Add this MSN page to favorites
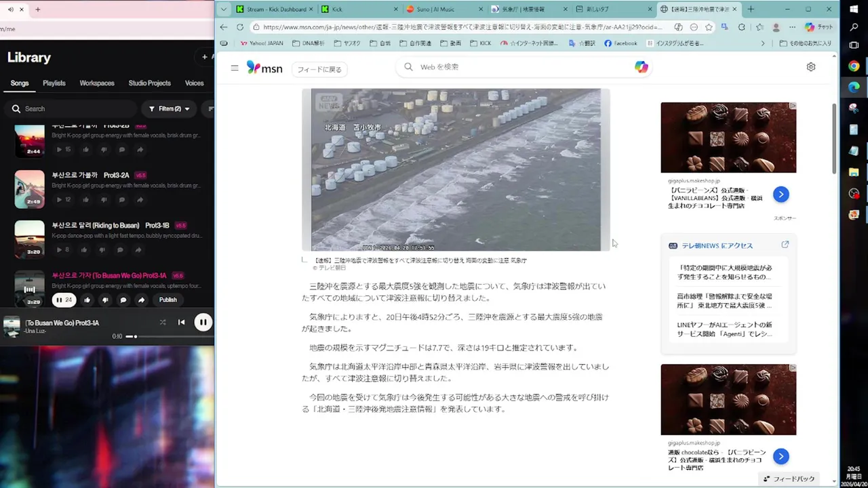This screenshot has width=868, height=488. [x=709, y=27]
